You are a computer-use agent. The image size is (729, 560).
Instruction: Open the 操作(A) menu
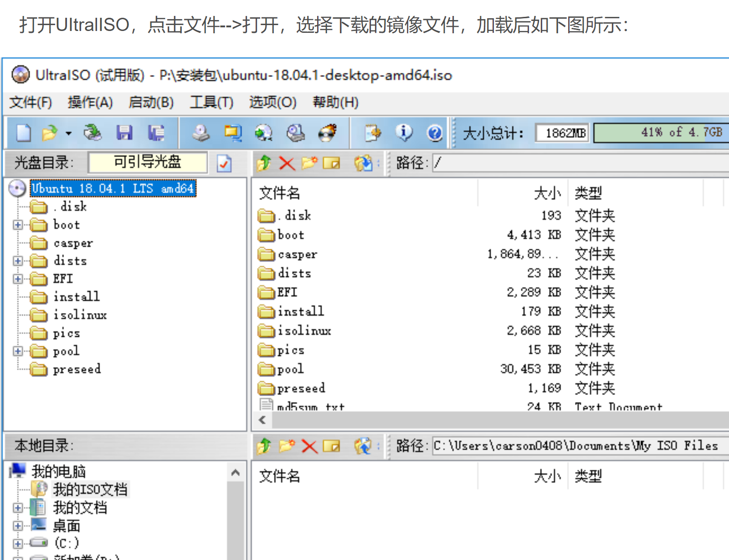90,102
